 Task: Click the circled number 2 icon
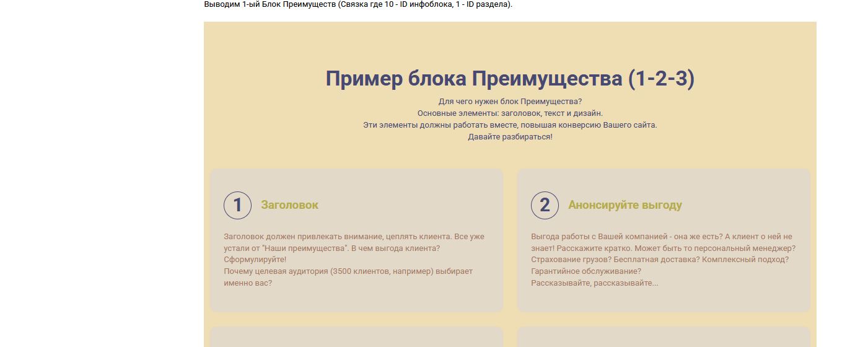coord(545,205)
